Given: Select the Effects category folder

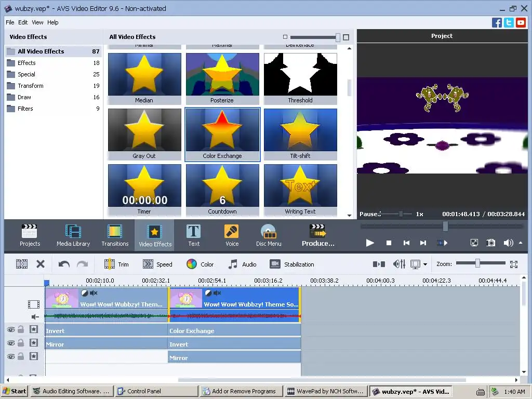Looking at the screenshot, I should pyautogui.click(x=54, y=63).
